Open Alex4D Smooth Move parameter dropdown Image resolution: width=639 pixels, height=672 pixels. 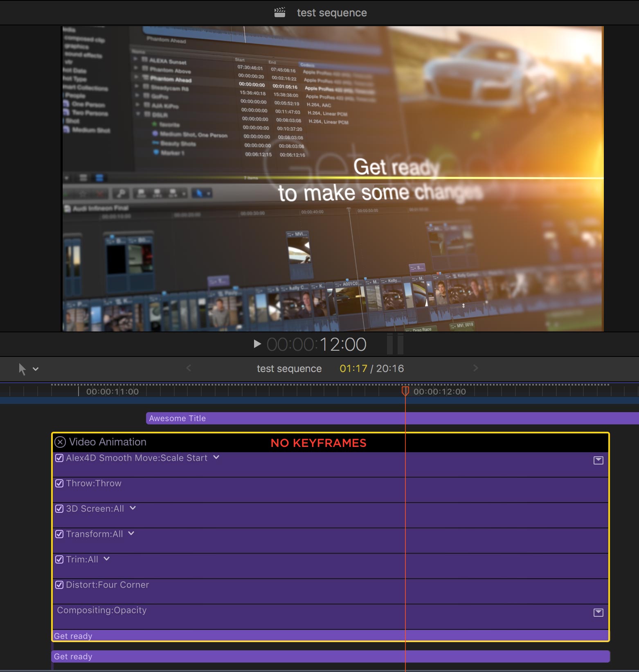tap(216, 457)
